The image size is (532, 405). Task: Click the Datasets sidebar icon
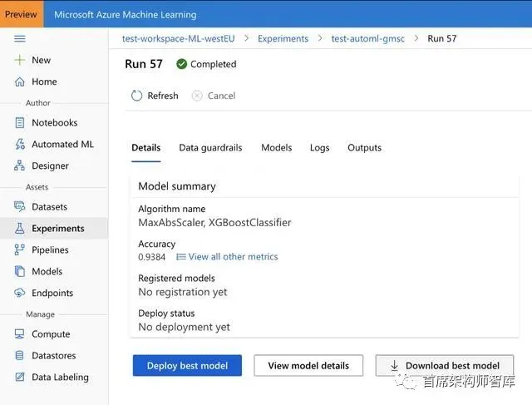click(20, 207)
